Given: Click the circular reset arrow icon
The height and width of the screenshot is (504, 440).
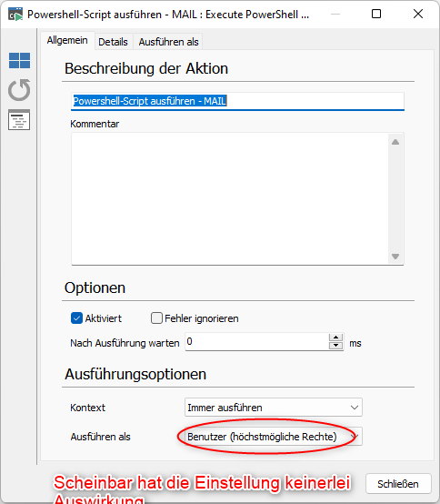Looking at the screenshot, I should [19, 90].
